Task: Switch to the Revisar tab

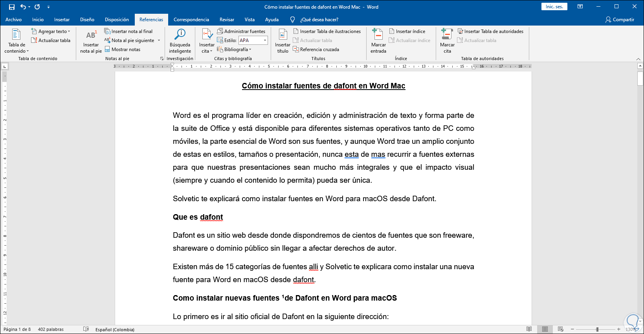Action: tap(227, 20)
